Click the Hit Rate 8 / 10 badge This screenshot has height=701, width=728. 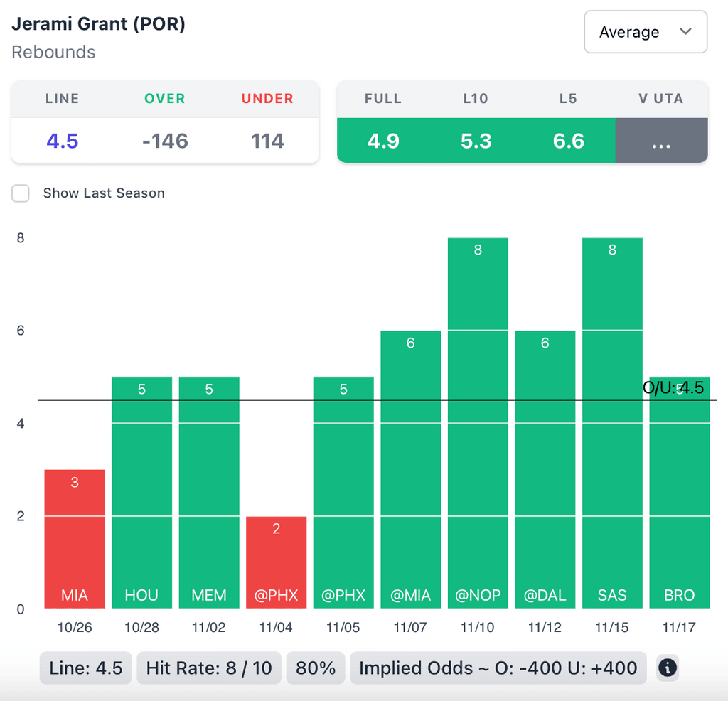[209, 668]
